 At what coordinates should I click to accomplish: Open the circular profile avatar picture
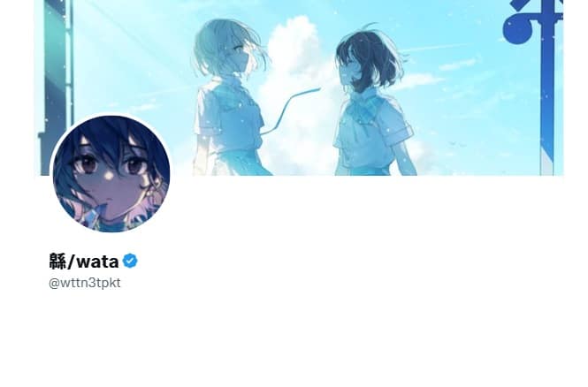[111, 174]
